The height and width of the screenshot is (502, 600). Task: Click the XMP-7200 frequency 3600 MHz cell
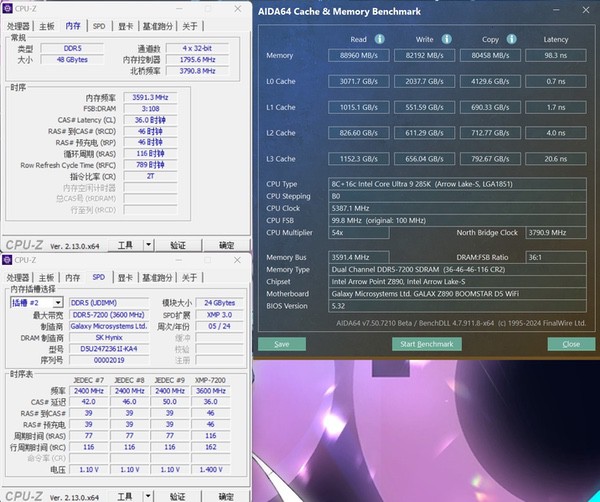tap(210, 391)
